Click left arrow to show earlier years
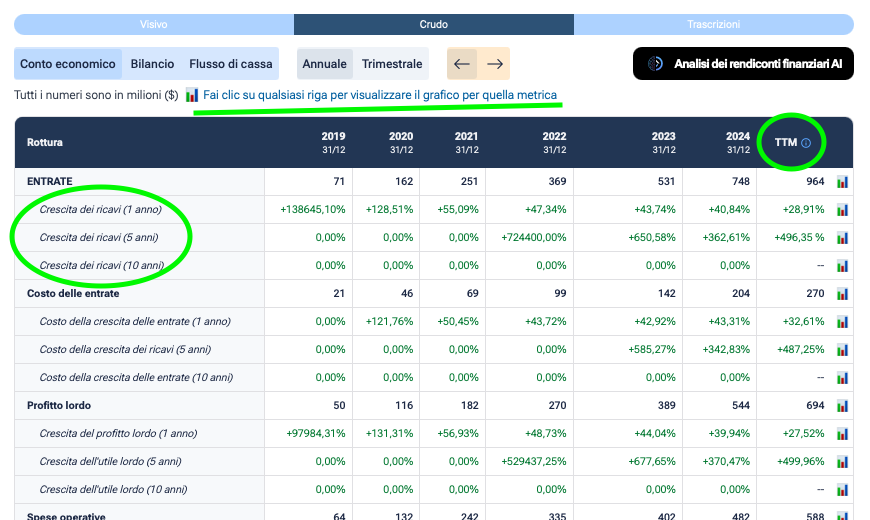The image size is (870, 520). (x=462, y=64)
